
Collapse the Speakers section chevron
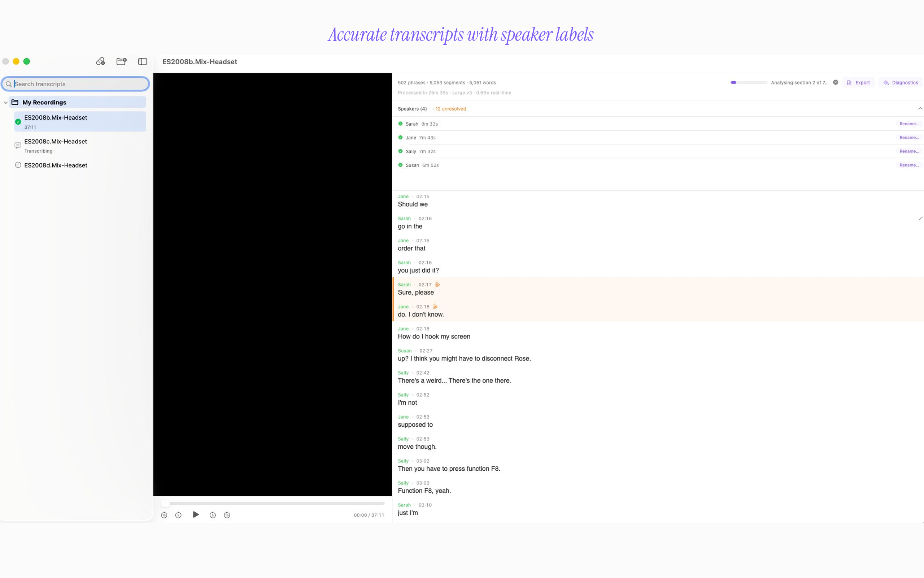pos(920,109)
